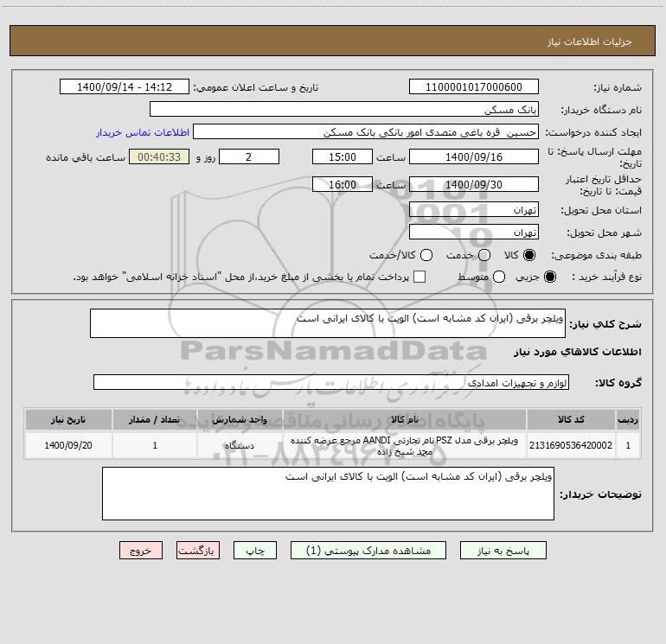Viewport: 666px width, 644px height.
Task: Click the چاپ print button
Action: pyautogui.click(x=255, y=550)
